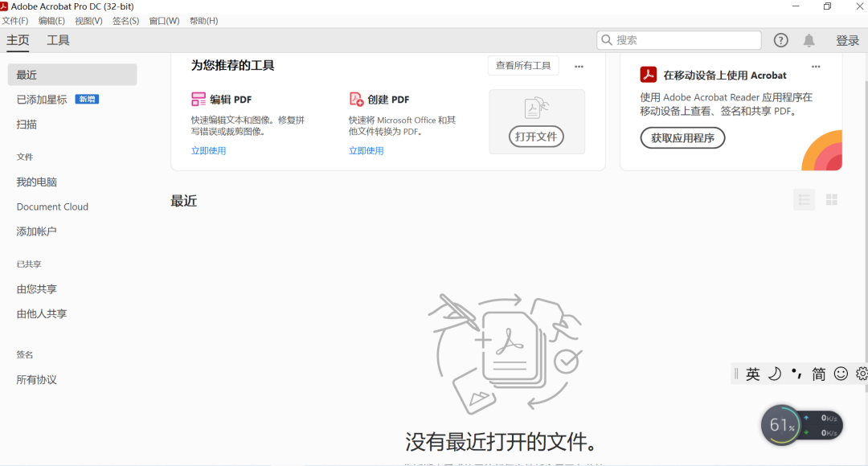868x466 pixels.
Task: Switch recent files to list view
Action: [805, 200]
